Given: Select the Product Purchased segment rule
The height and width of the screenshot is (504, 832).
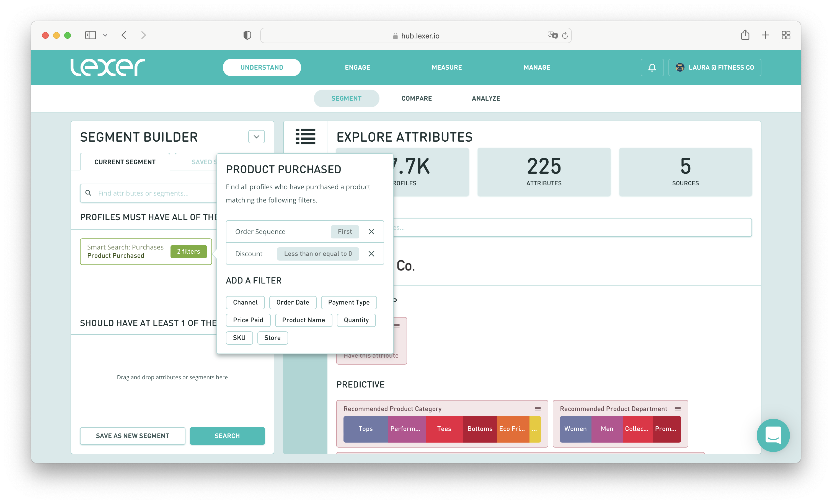Looking at the screenshot, I should [146, 251].
